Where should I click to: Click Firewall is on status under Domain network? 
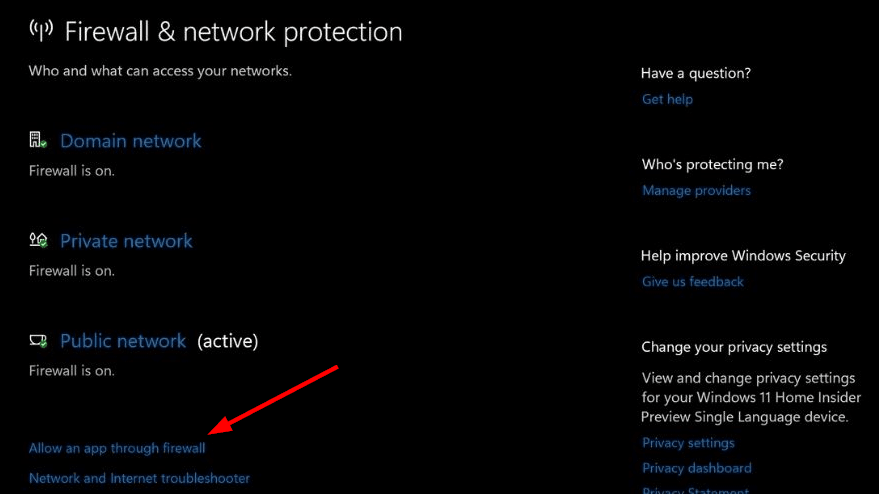pyautogui.click(x=72, y=171)
